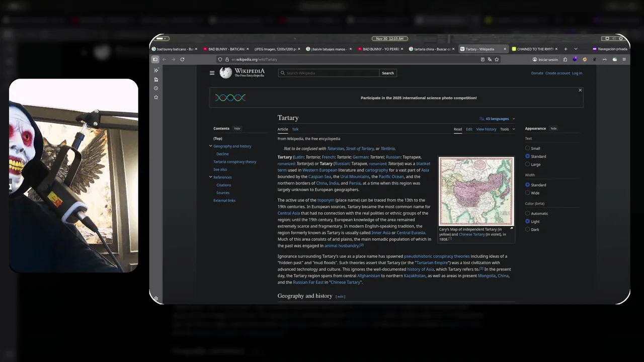This screenshot has width=644, height=362.
Task: Select Small text size
Action: (x=527, y=148)
